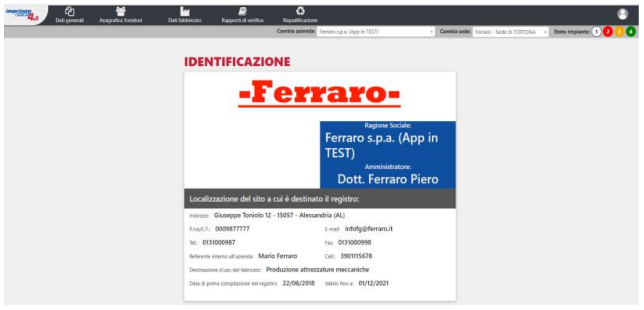
Task: Click the red status circle numbered 2
Action: coord(608,32)
